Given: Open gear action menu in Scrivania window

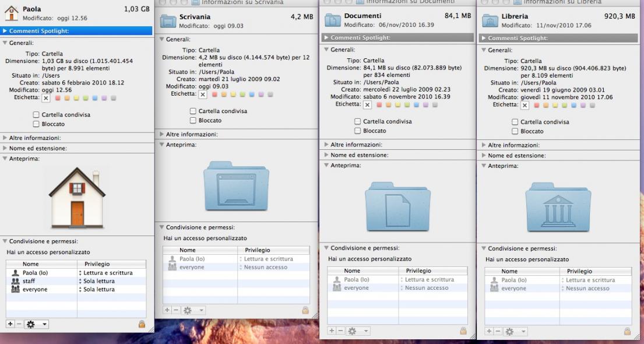Looking at the screenshot, I should [x=193, y=310].
